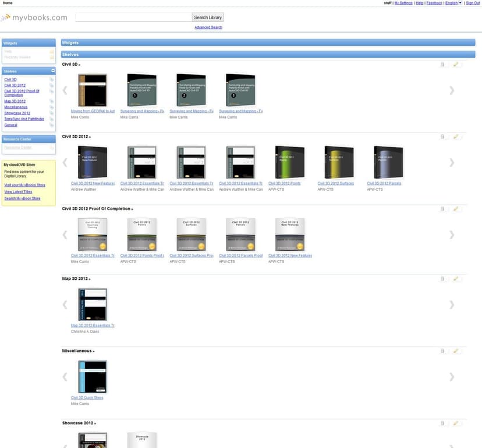Expand the Civil 3D 2012 shelf heading
This screenshot has width=482, height=448.
[76, 136]
